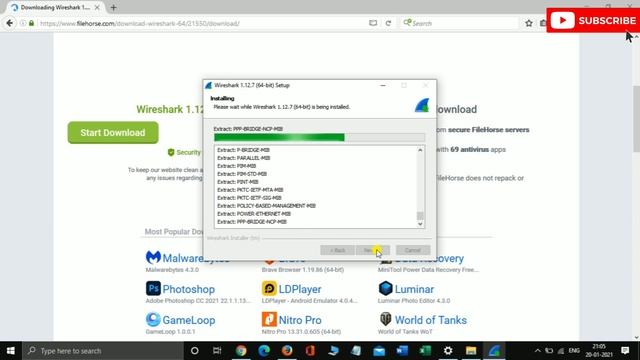This screenshot has height=360, width=640.
Task: Click ENG language indicator in tray
Action: tap(574, 351)
